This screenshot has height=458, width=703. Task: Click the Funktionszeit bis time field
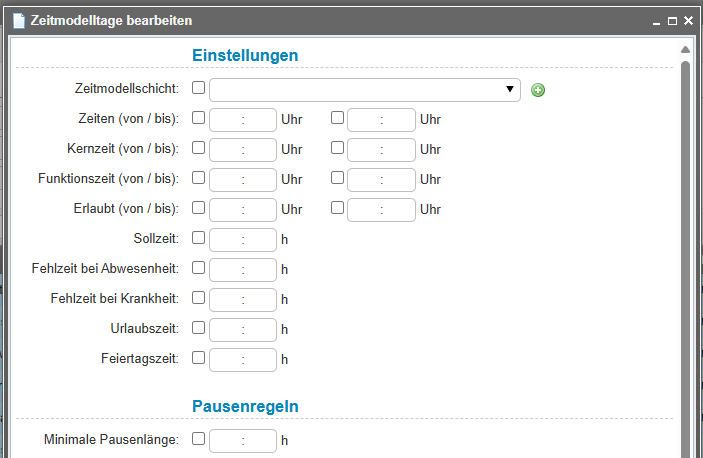[x=381, y=180]
